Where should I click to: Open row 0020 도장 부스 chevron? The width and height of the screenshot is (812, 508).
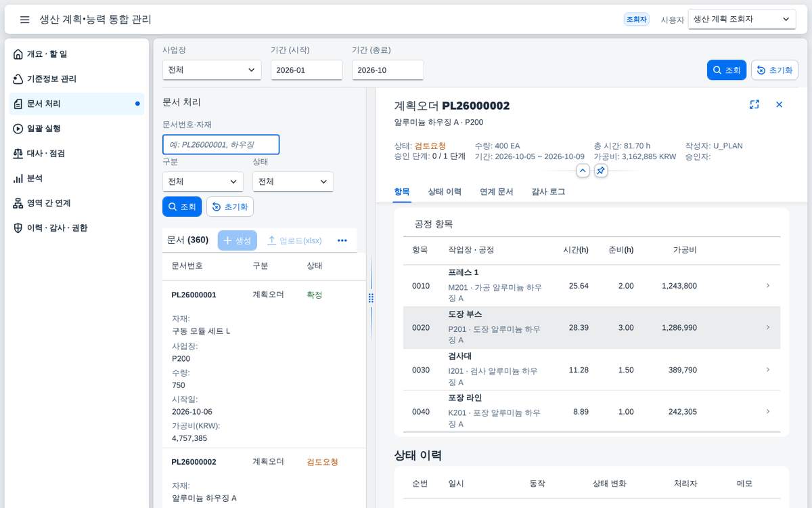(x=767, y=328)
